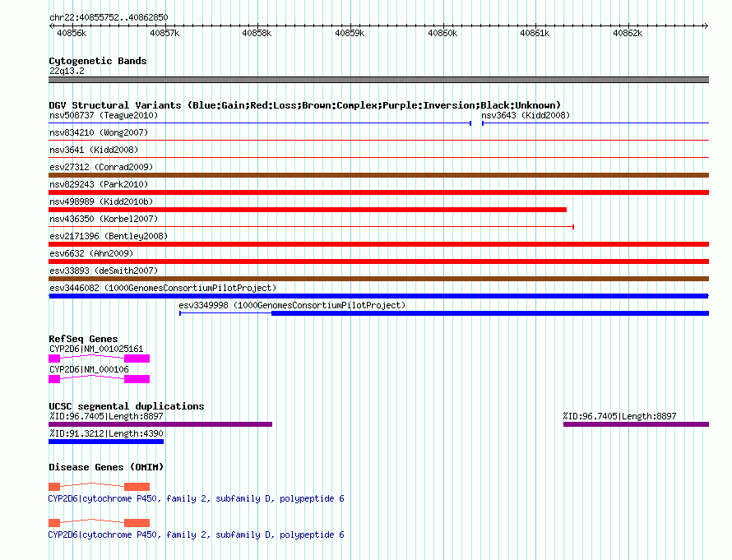Select the 22q13.2 band label
732x560 pixels.
pyautogui.click(x=67, y=71)
